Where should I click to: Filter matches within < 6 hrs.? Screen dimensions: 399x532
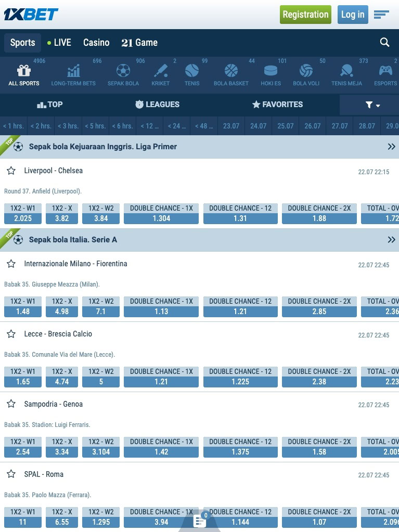click(122, 126)
